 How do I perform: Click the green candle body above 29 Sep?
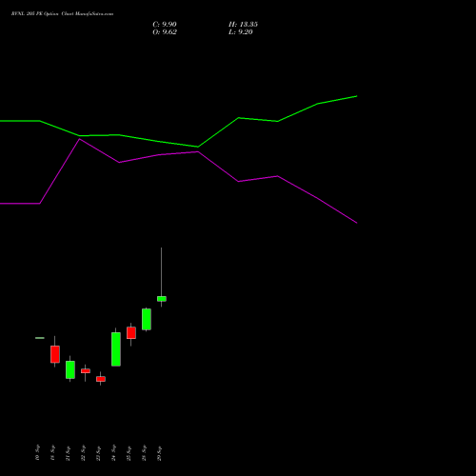(162, 299)
